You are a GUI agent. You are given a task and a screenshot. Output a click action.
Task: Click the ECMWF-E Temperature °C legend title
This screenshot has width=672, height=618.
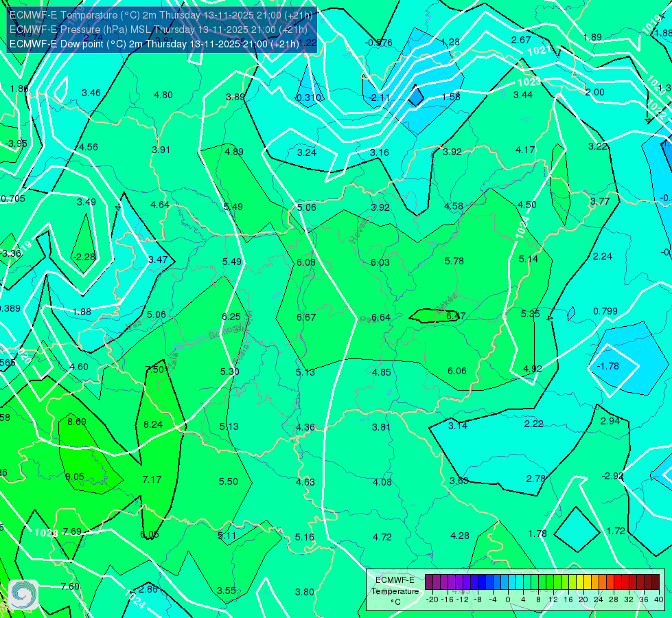[x=395, y=591]
